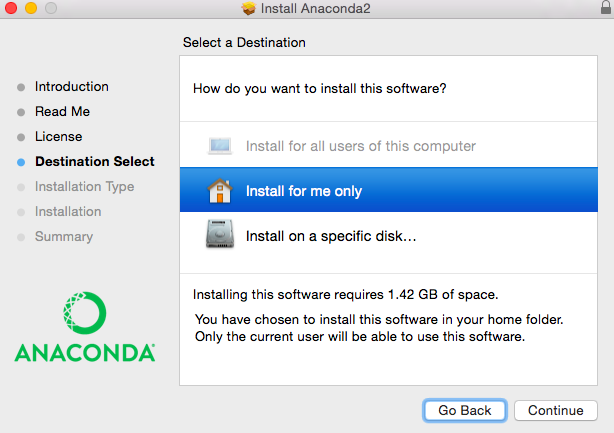614x433 pixels.
Task: Select the Installation Type step
Action: coord(85,187)
